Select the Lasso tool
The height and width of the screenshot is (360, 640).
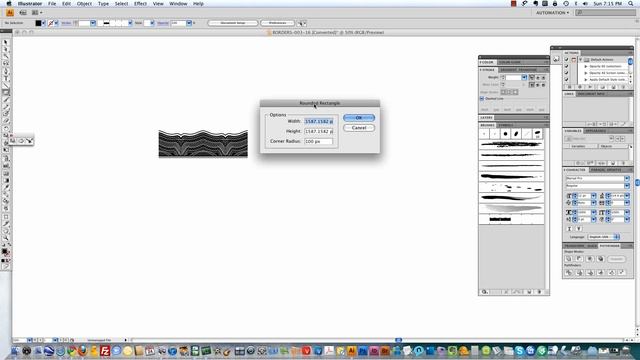pyautogui.click(x=6, y=64)
